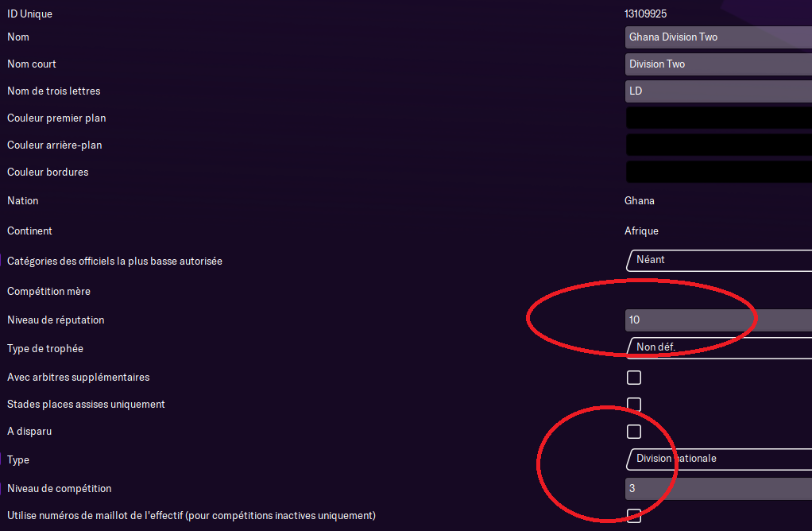Open the Catégories des officiels dropdown "Néant"
Viewport: 812px width, 531px height.
718,260
